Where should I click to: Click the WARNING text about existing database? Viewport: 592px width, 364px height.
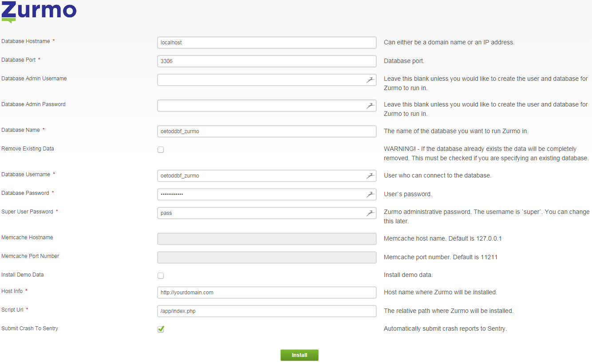[x=486, y=154]
